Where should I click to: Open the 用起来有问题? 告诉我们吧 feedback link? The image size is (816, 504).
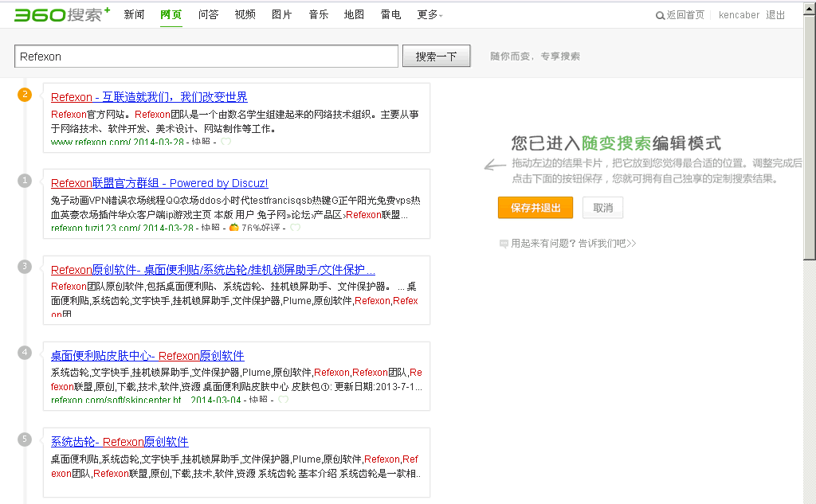coord(574,244)
